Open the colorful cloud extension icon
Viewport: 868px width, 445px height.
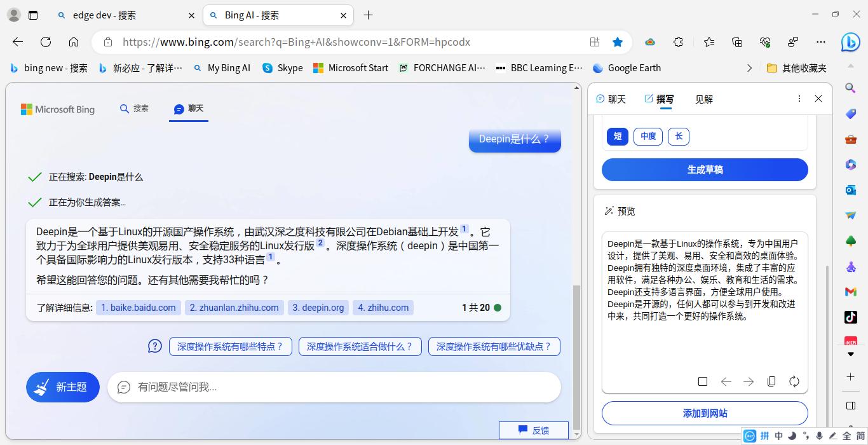[x=650, y=42]
